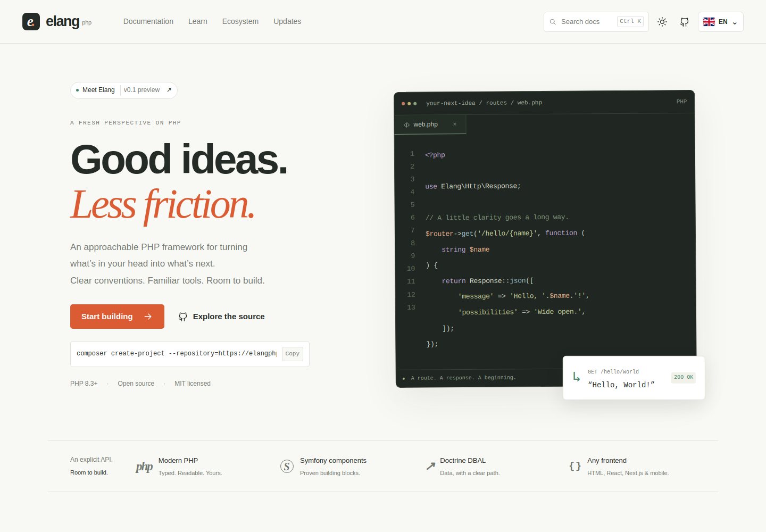Click the MIT licensed text

tap(193, 384)
